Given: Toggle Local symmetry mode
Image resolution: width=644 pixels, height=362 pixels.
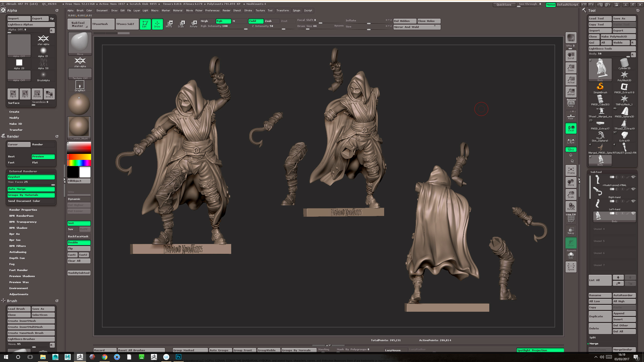Looking at the screenshot, I should tap(571, 128).
